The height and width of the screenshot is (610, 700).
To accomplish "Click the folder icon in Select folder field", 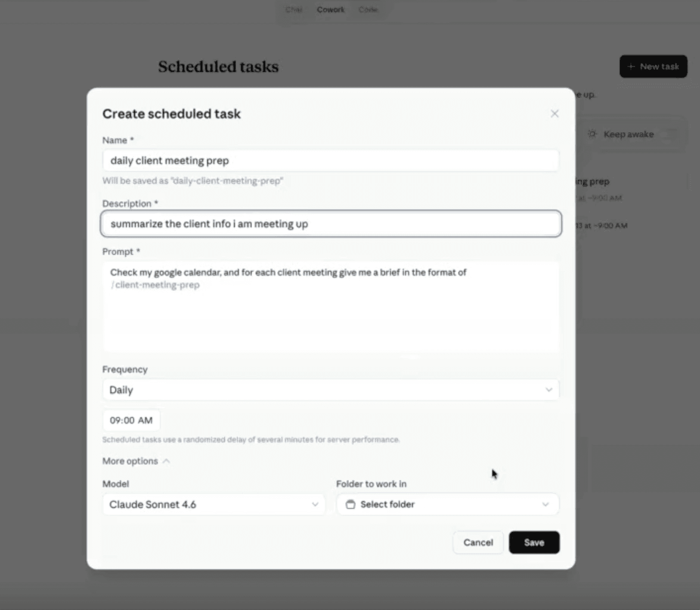I will pos(351,504).
